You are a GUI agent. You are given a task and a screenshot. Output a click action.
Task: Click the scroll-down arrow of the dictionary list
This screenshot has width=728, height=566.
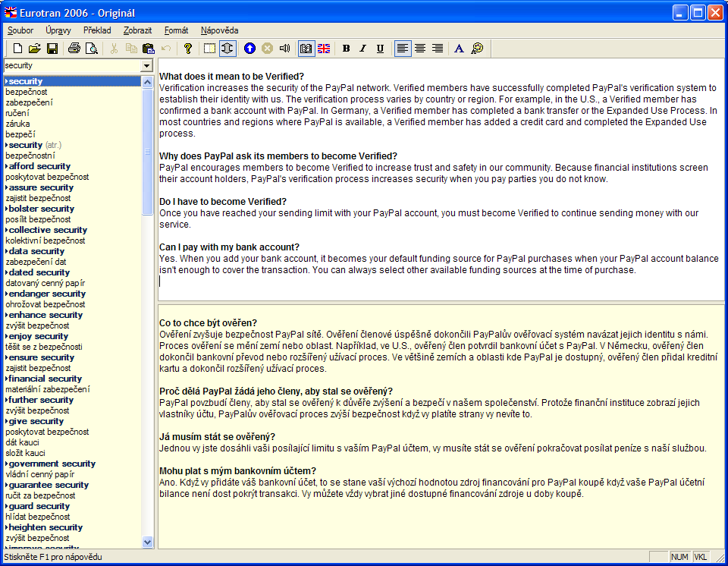[148, 542]
